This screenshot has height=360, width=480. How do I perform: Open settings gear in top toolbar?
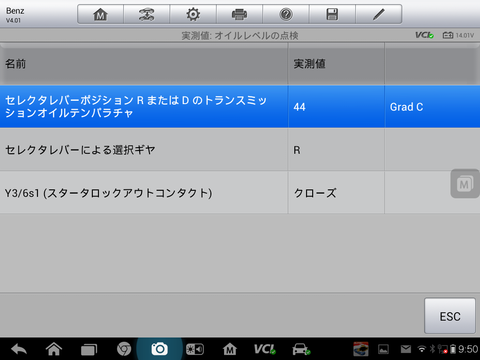[193, 14]
